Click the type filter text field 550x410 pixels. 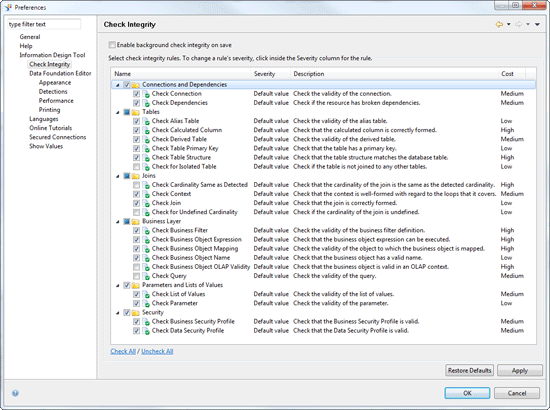tap(44, 24)
